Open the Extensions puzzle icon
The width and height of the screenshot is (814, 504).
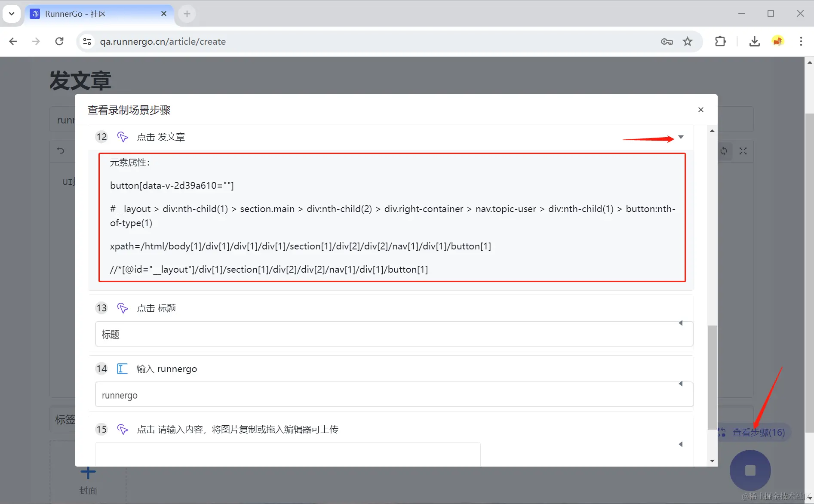click(720, 41)
